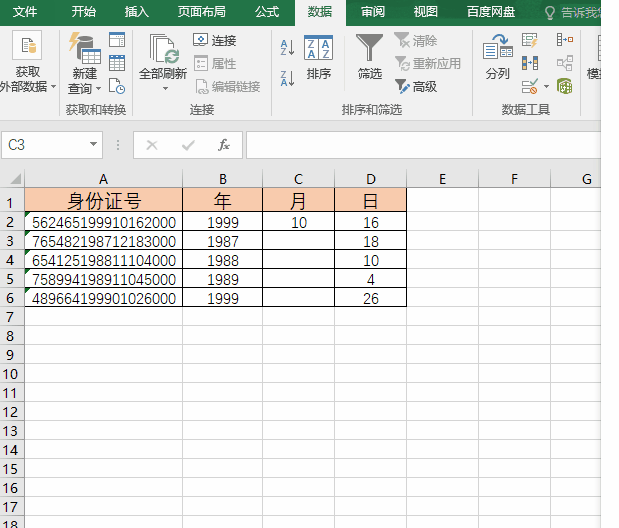
Task: Click the lightbulb 告诉我 icon
Action: coord(550,13)
